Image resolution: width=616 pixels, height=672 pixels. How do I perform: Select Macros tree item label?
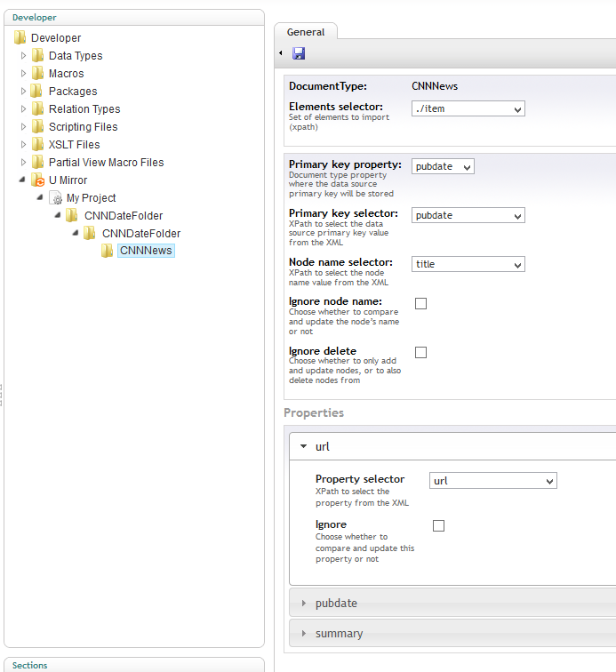click(x=66, y=74)
